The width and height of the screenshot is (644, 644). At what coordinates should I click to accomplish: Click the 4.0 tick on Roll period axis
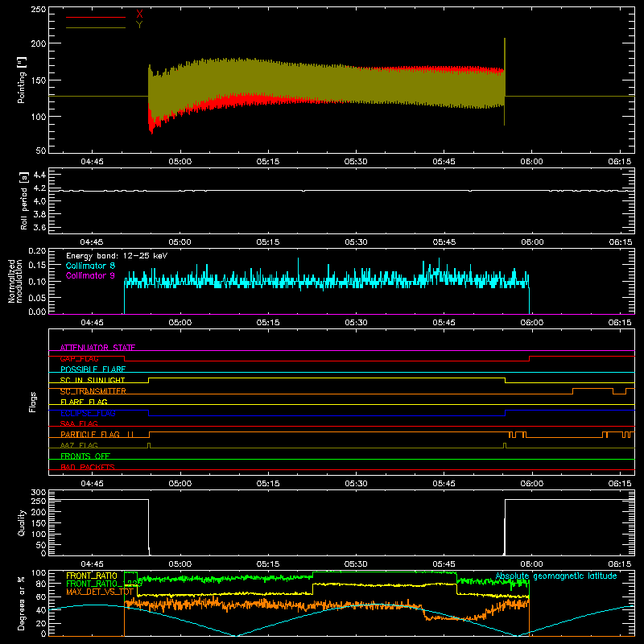click(x=39, y=201)
